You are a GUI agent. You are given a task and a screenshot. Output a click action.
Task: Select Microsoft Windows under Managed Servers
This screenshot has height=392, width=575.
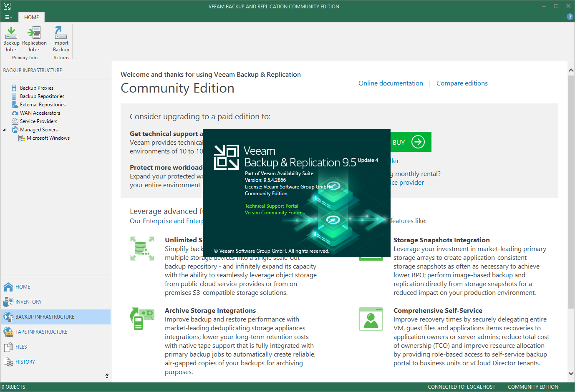click(48, 138)
